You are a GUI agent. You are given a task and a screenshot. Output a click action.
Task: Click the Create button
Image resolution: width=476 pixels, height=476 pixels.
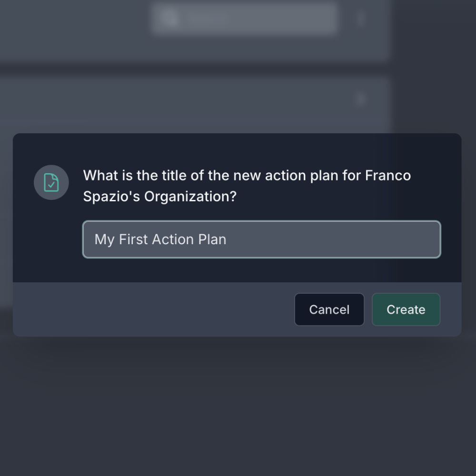(406, 309)
